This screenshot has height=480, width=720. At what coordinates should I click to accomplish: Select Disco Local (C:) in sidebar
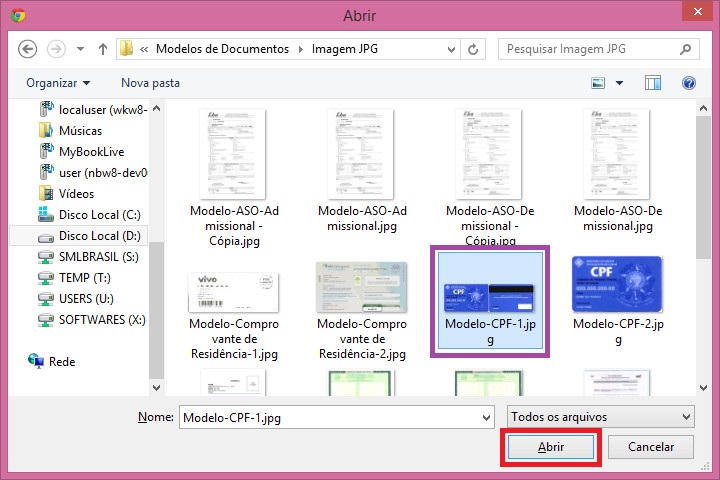click(x=99, y=215)
